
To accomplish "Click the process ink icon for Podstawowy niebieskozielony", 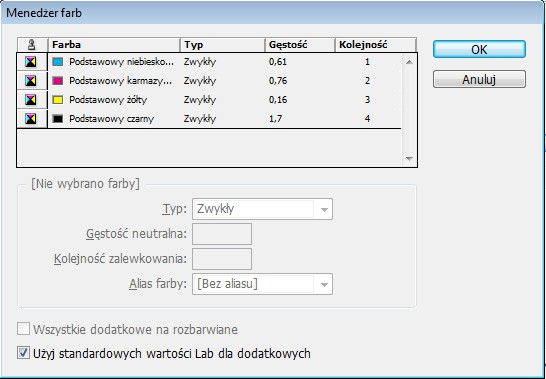I will tap(31, 62).
